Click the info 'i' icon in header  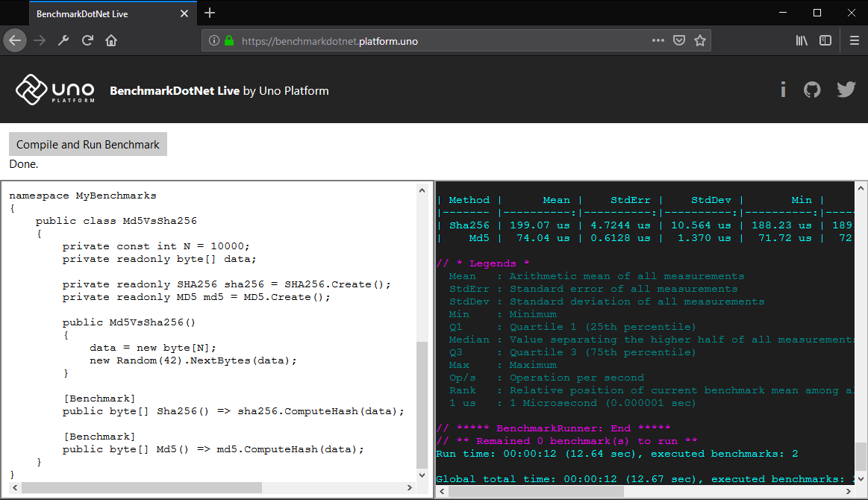click(x=783, y=90)
